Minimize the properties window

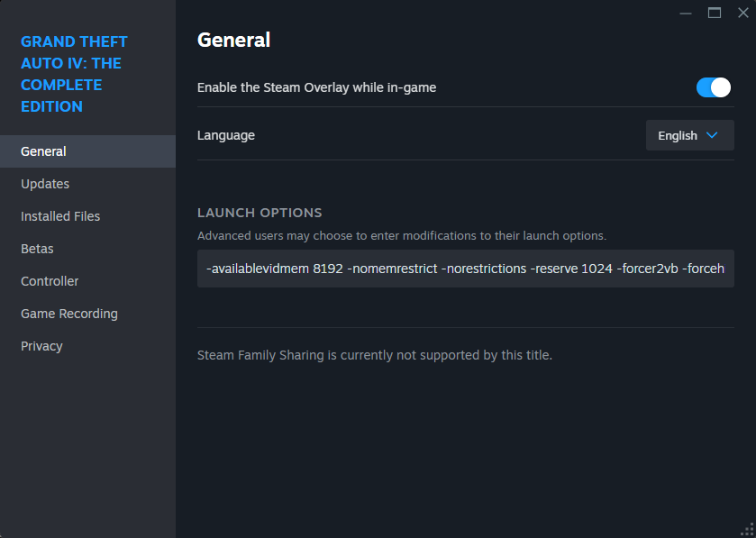[687, 13]
